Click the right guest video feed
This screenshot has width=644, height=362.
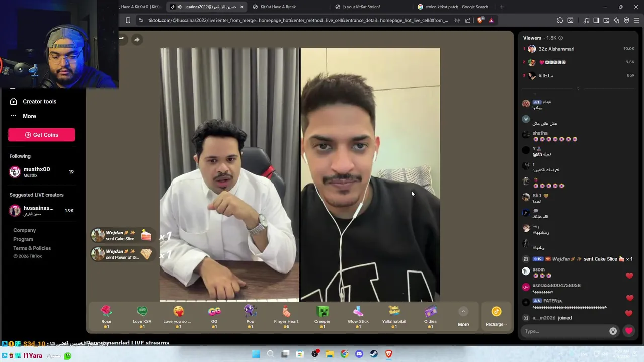pyautogui.click(x=370, y=175)
